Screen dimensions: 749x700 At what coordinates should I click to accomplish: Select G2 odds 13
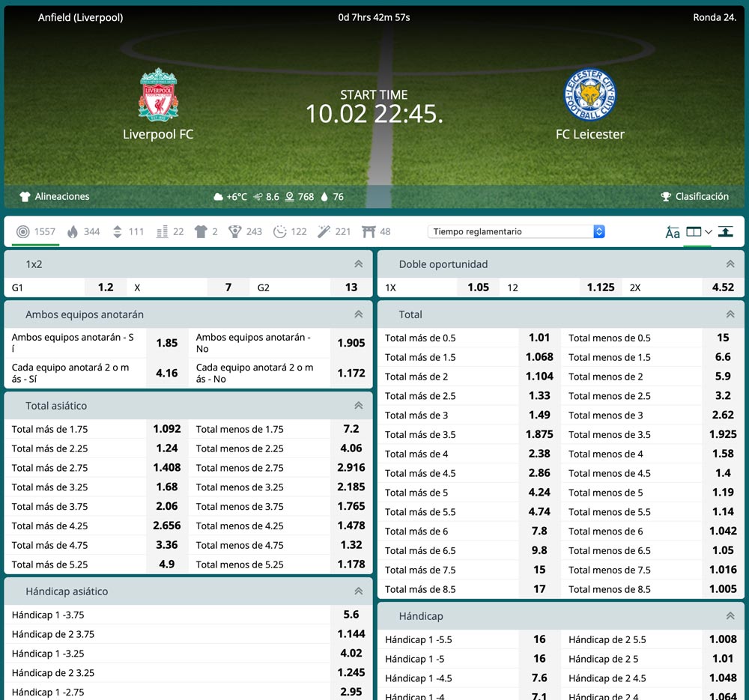(351, 287)
